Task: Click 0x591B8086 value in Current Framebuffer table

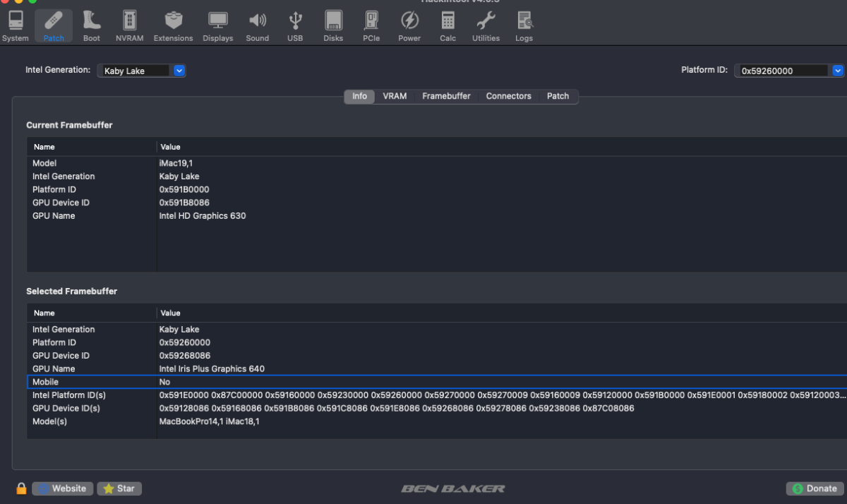Action: pyautogui.click(x=185, y=203)
